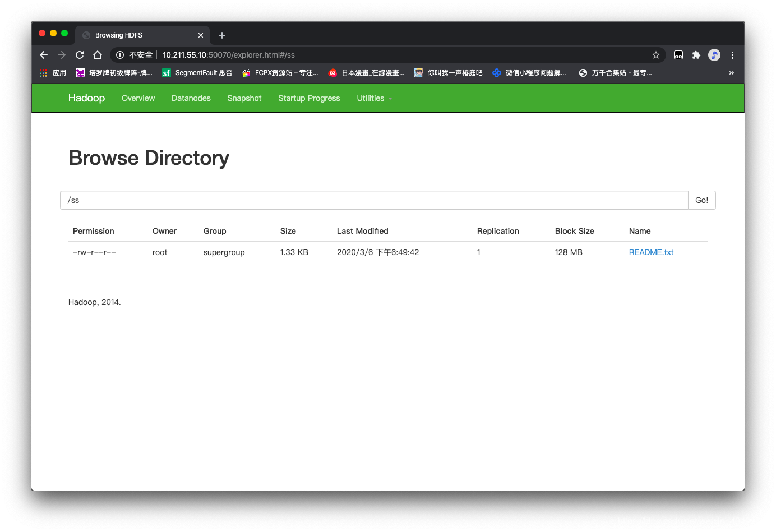
Task: Open the 应用 apps grid bookmark
Action: (53, 73)
